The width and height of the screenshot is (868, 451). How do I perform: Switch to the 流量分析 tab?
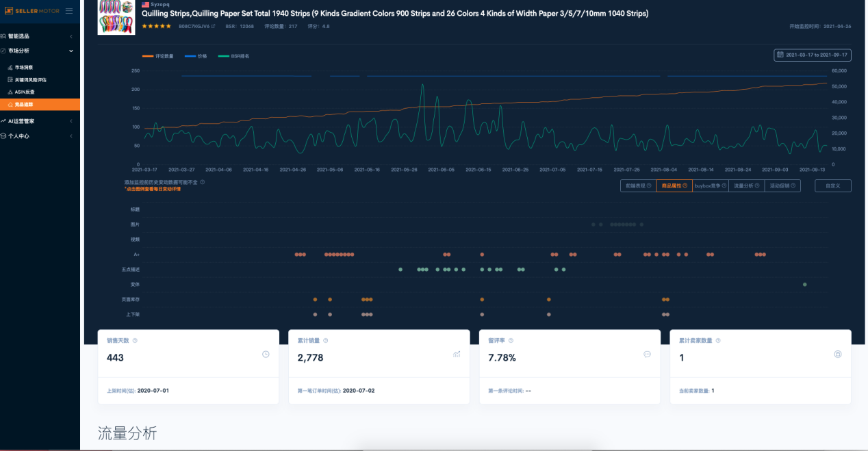tap(746, 185)
